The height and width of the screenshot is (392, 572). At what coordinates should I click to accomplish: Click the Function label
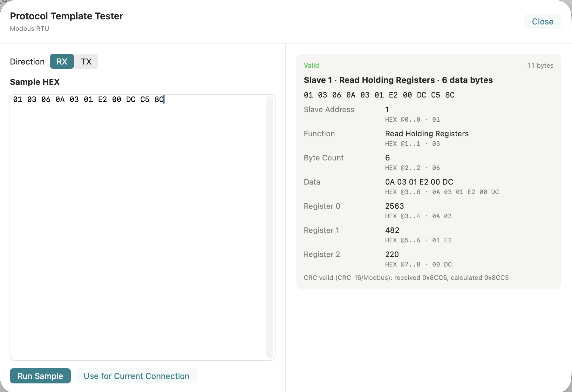(319, 134)
